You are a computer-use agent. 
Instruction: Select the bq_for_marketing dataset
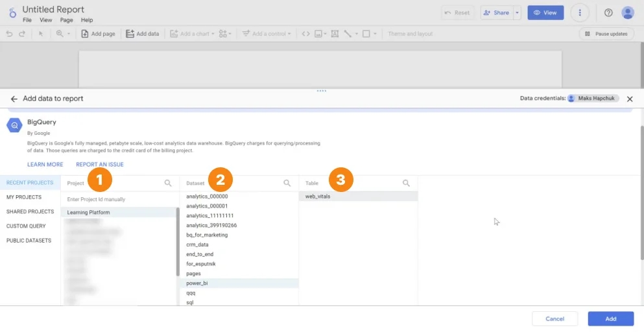click(239, 235)
